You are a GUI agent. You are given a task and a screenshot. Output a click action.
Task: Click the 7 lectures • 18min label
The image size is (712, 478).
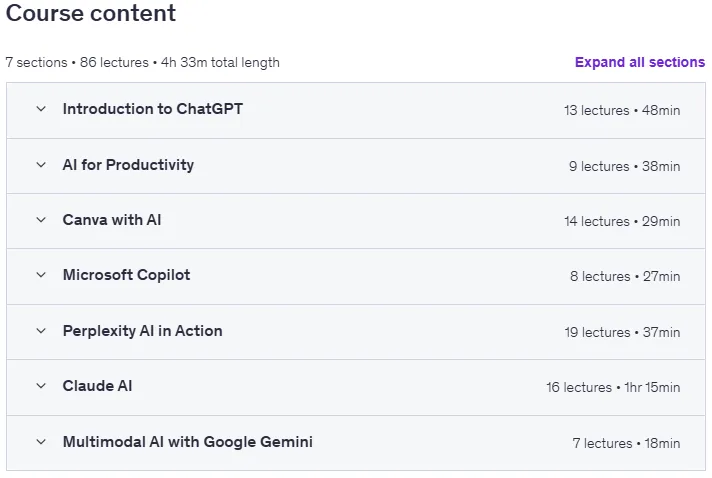pyautogui.click(x=626, y=443)
